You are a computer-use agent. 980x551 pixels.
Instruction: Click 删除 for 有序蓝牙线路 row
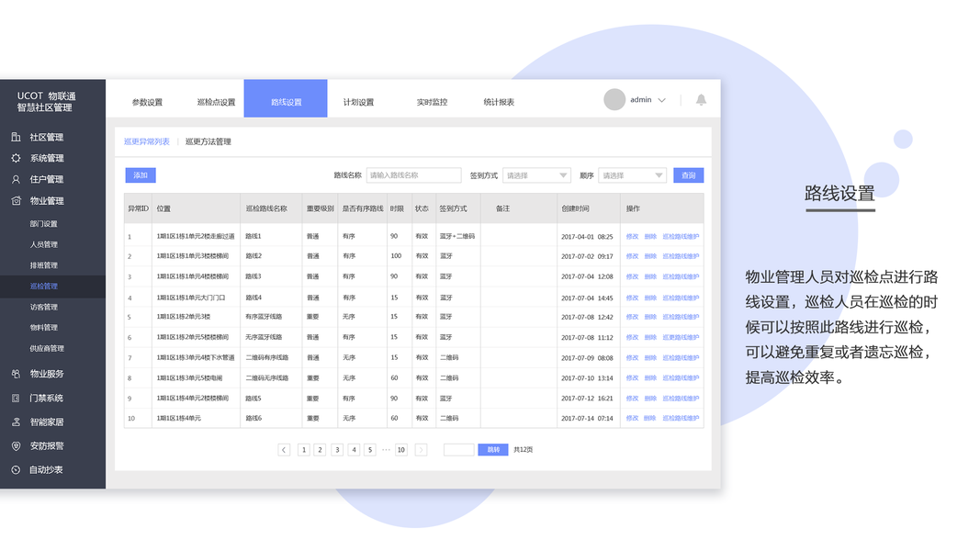pos(650,317)
